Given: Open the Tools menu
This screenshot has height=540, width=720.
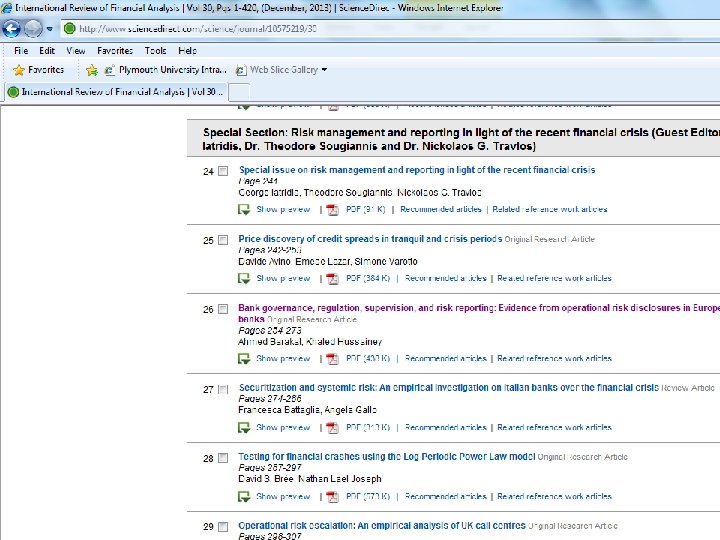Looking at the screenshot, I should [155, 51].
